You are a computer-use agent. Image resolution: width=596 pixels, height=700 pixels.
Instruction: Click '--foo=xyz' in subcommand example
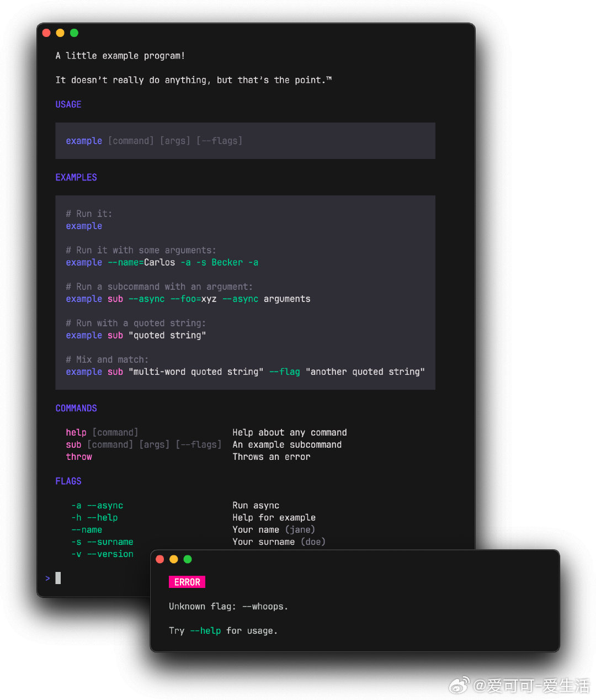pyautogui.click(x=193, y=299)
